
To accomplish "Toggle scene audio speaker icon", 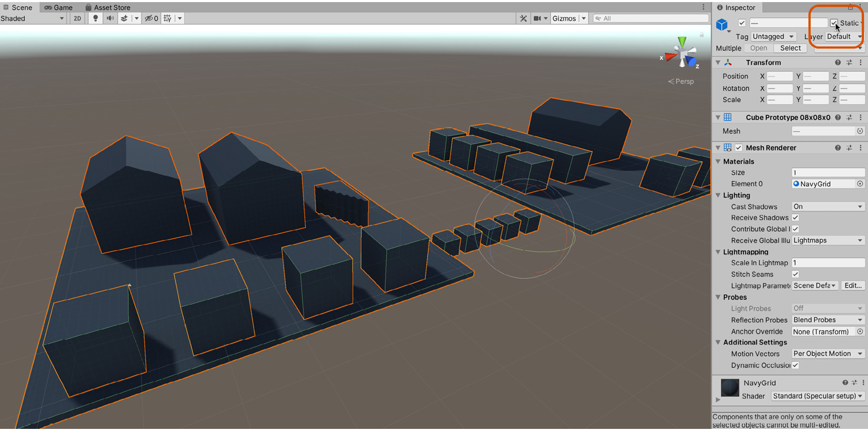I will coord(110,18).
